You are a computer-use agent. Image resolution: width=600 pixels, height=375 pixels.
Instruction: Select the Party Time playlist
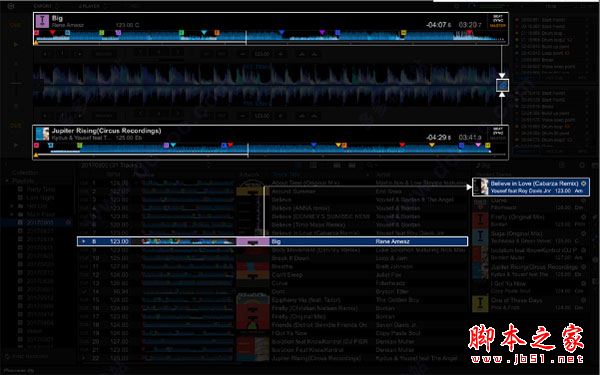[x=41, y=189]
